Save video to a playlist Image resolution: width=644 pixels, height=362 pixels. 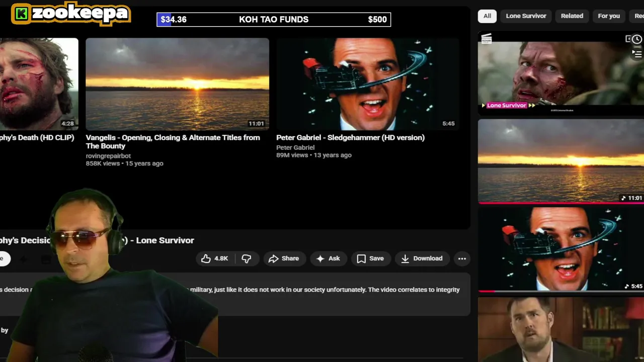coord(370,258)
